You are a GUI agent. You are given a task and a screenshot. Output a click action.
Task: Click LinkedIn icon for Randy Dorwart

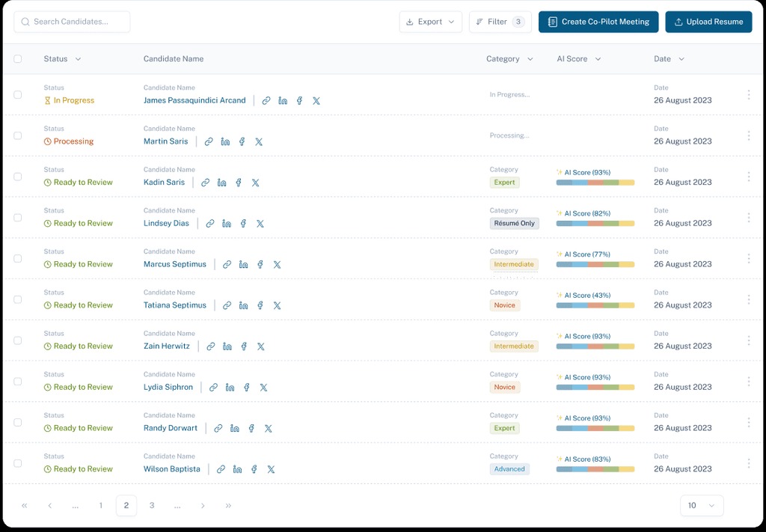[235, 429]
